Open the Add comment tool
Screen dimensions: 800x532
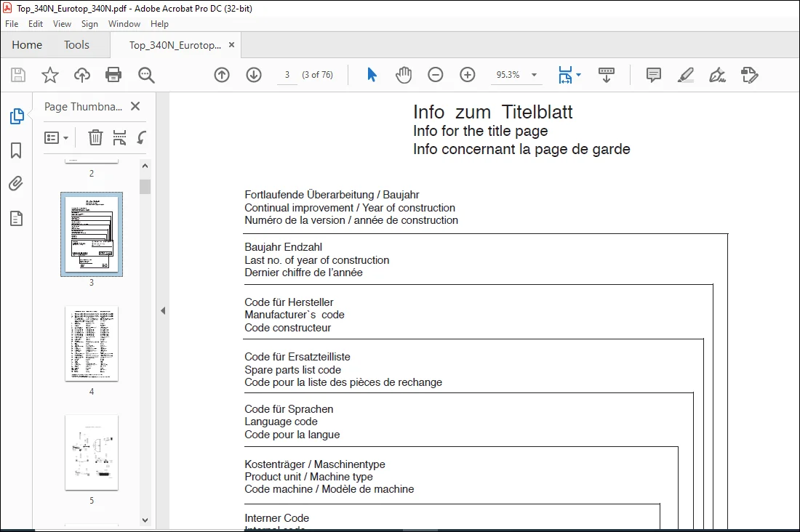[654, 75]
